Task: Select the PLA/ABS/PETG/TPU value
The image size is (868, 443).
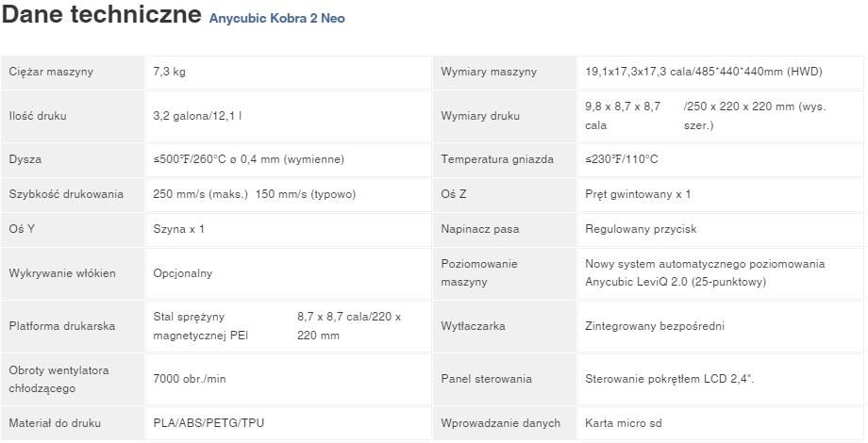Action: pos(209,423)
